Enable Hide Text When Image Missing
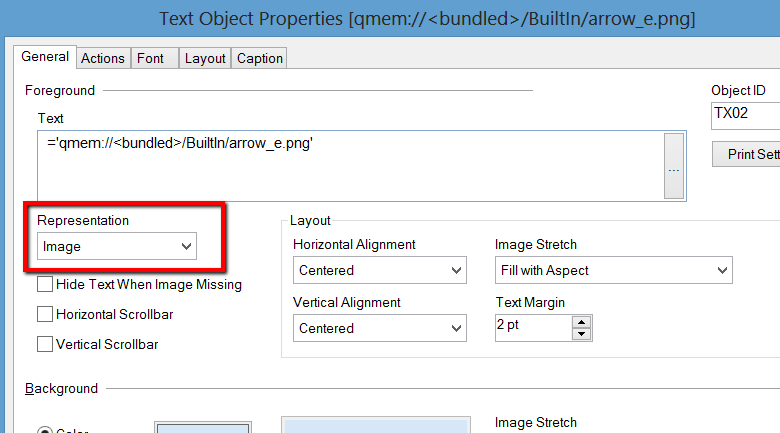This screenshot has width=780, height=433. click(45, 284)
